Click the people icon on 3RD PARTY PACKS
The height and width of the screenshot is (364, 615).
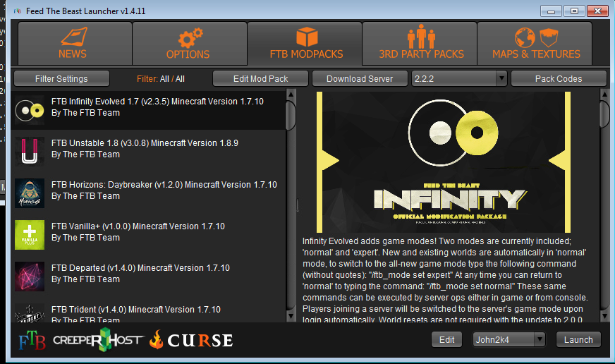[421, 36]
